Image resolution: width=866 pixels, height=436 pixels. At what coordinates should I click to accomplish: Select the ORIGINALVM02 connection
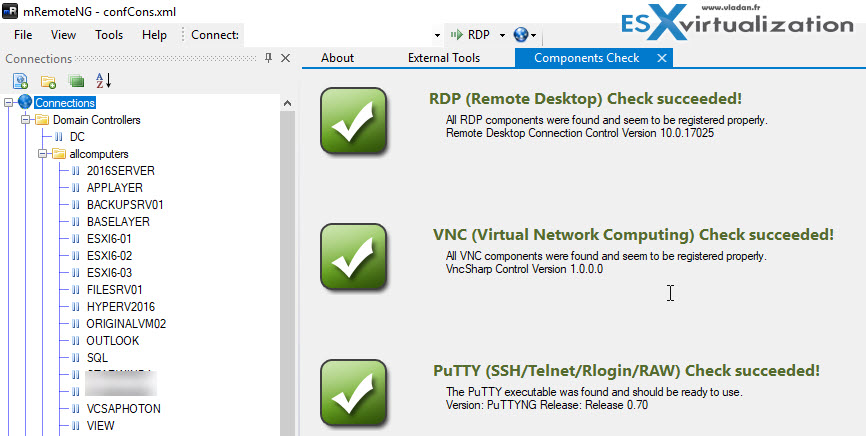[x=126, y=324]
